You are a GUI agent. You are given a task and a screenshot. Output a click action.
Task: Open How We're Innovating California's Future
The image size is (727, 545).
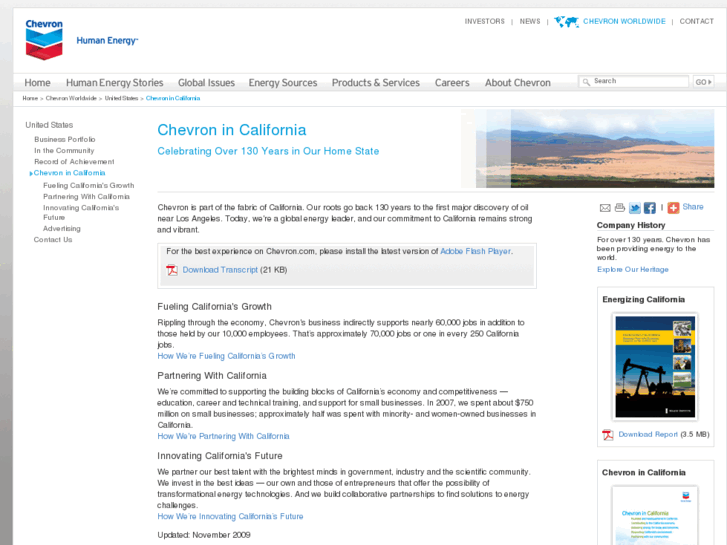230,516
